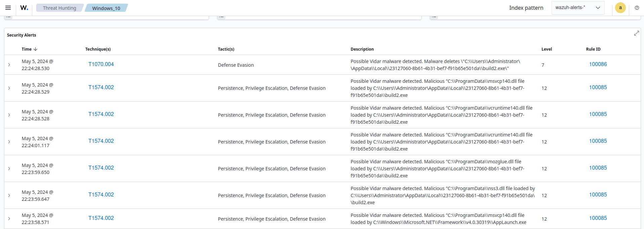Go to the Threat Hunting breadcrumb
The height and width of the screenshot is (229, 644).
59,8
